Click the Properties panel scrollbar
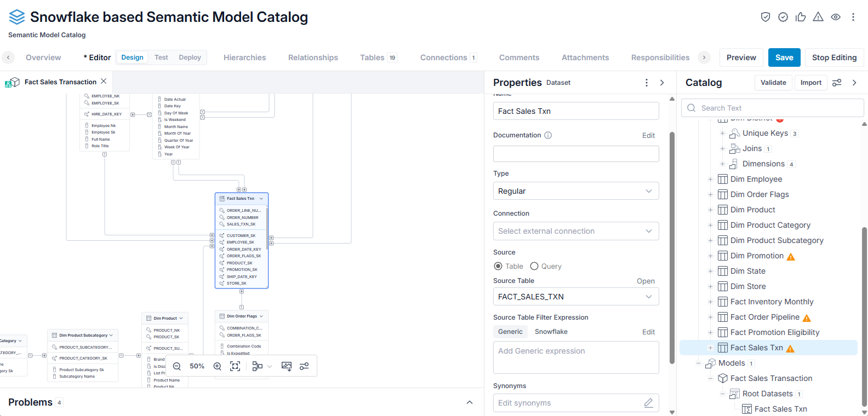 (672, 247)
